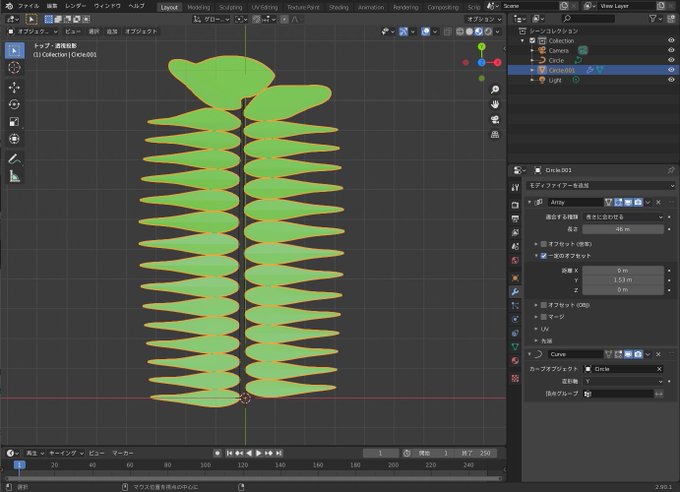
Task: Open the transform orientation global dropdown
Action: pyautogui.click(x=212, y=19)
